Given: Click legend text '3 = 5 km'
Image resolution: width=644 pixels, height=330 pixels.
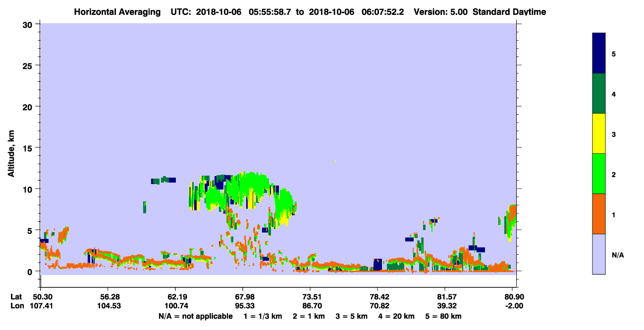Looking at the screenshot, I should pos(352,316).
